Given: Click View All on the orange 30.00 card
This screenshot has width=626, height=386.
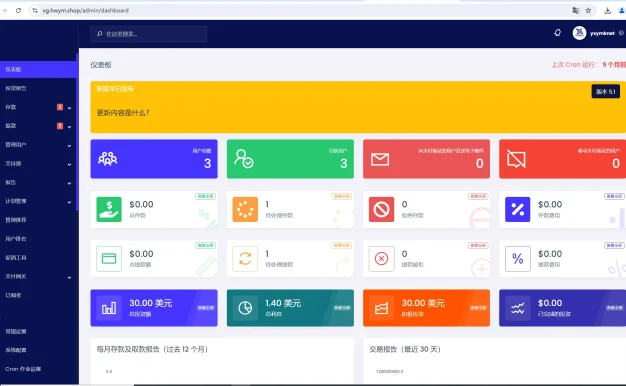Looking at the screenshot, I should 478,308.
